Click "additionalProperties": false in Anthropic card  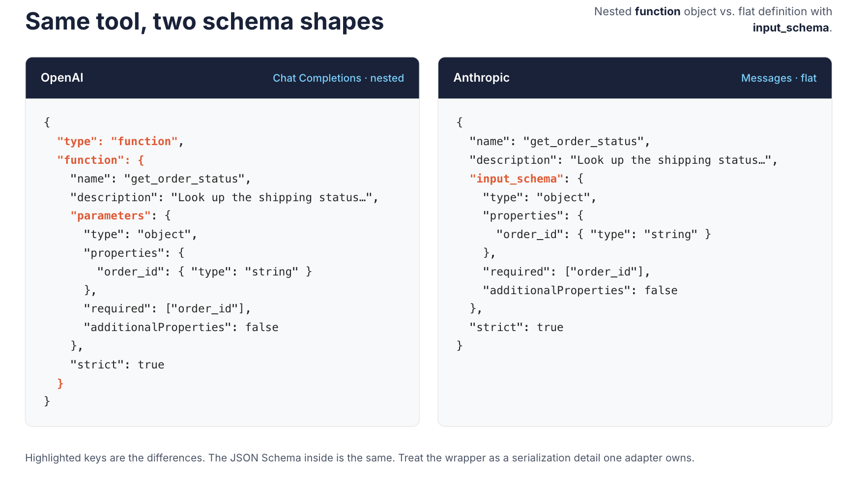click(580, 291)
